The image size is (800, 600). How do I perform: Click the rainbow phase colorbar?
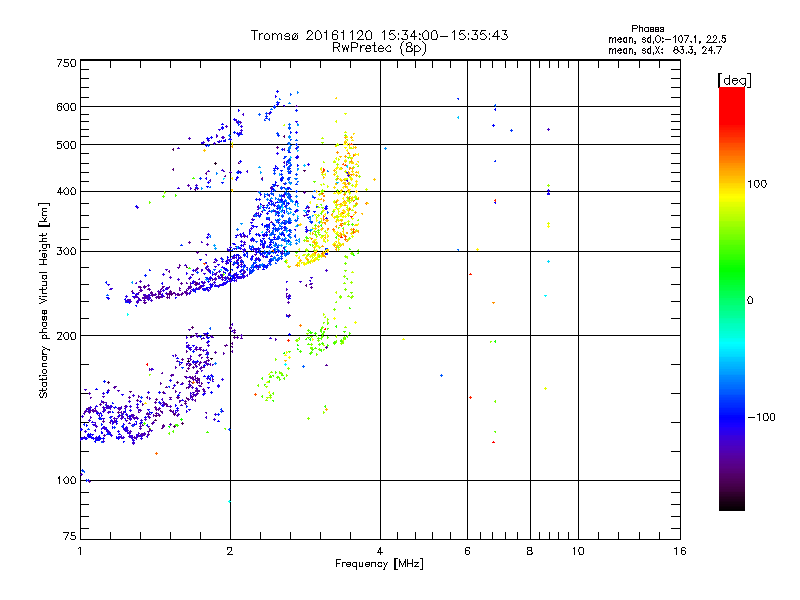732,299
